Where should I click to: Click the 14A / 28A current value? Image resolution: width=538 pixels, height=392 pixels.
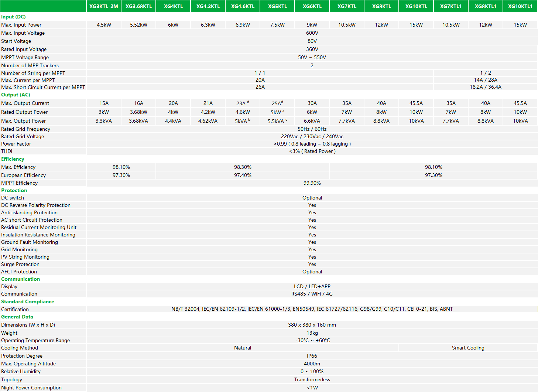[x=486, y=80]
